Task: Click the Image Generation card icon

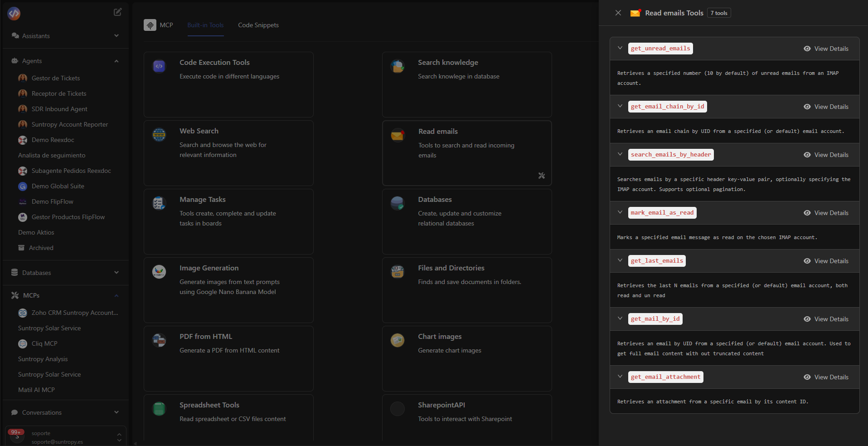Action: pos(159,272)
